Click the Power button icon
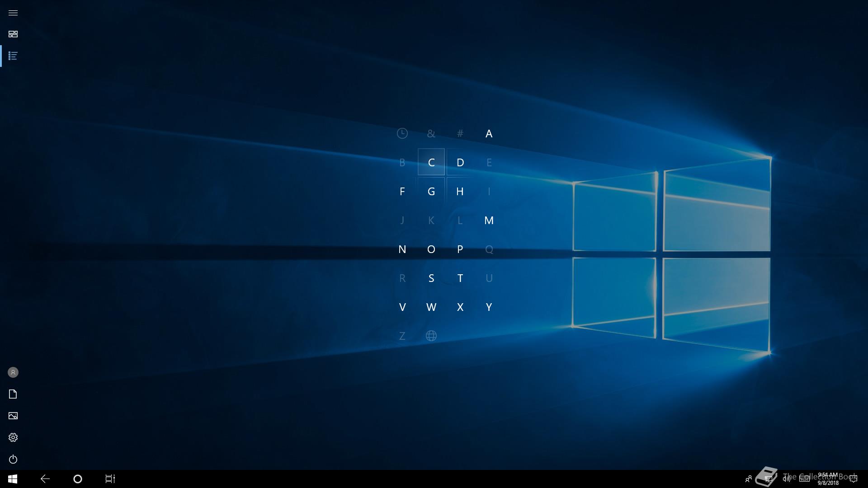 click(x=13, y=459)
